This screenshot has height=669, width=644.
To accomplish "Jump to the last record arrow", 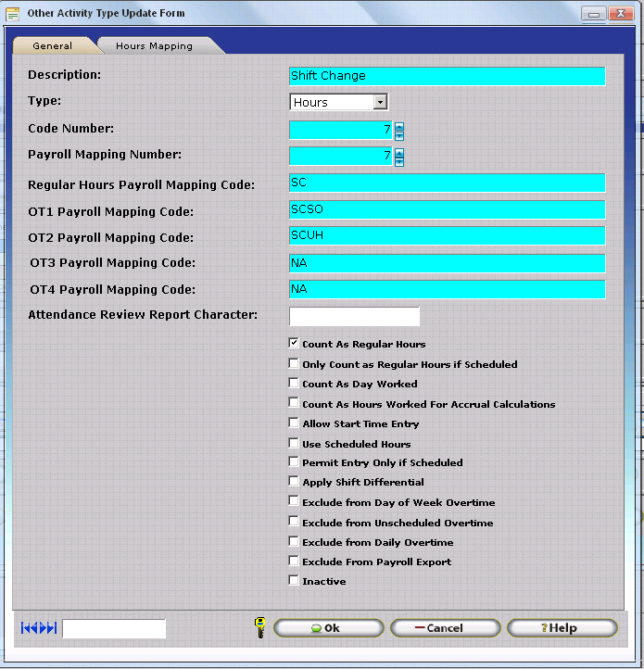I will tap(52, 628).
